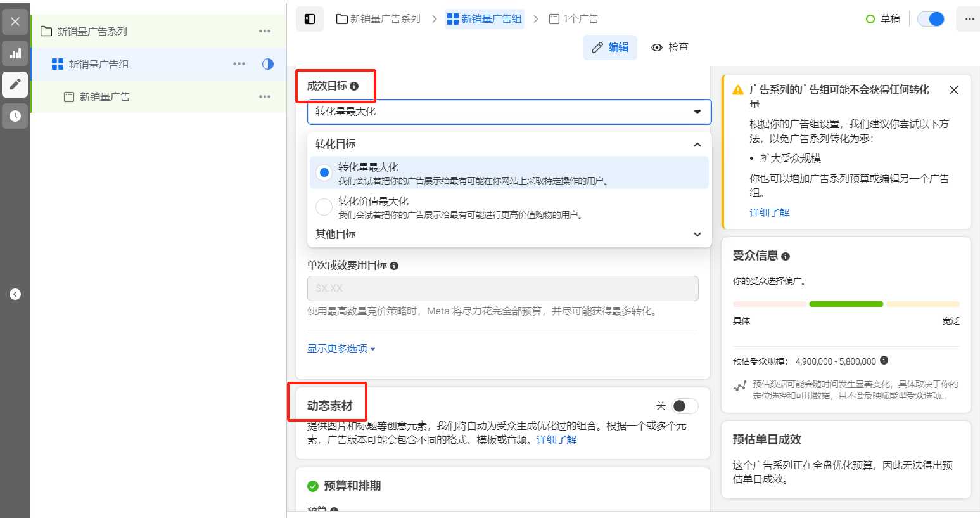The width and height of the screenshot is (980, 518).
Task: Collapse the sidebar with the arrow circle icon
Action: point(15,294)
